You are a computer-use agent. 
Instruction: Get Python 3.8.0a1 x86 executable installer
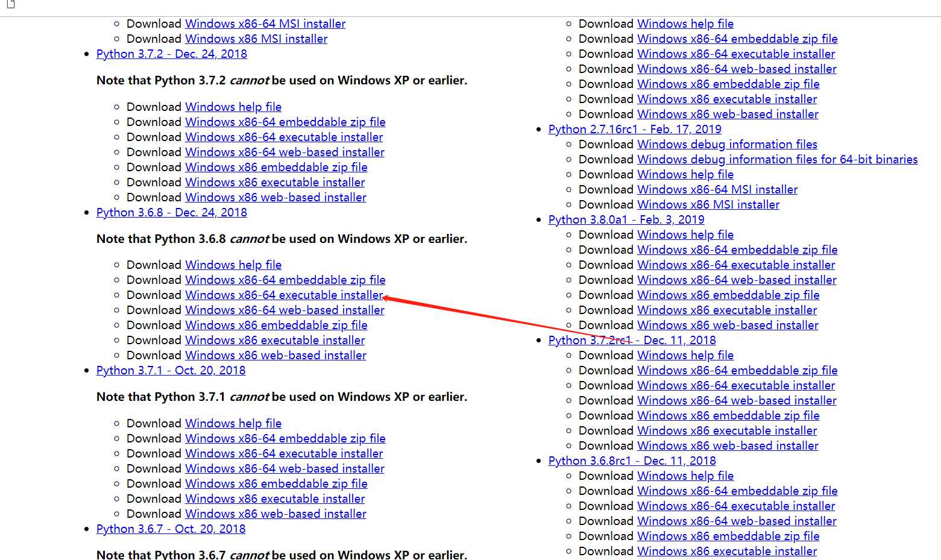727,310
